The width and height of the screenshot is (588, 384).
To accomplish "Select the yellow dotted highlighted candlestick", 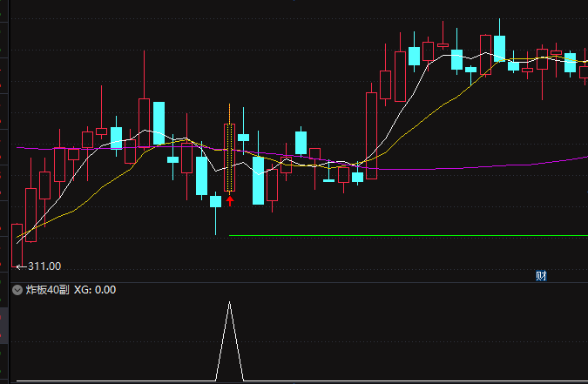I will (x=229, y=158).
